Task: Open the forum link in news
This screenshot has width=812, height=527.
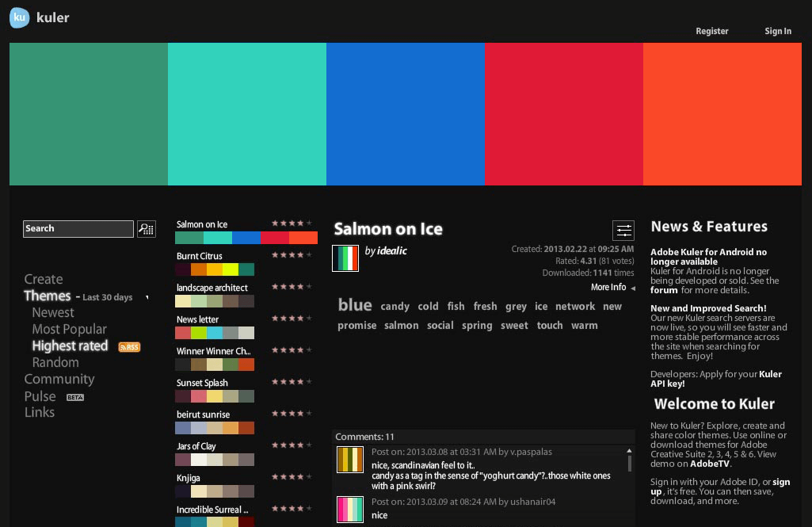Action: [664, 290]
